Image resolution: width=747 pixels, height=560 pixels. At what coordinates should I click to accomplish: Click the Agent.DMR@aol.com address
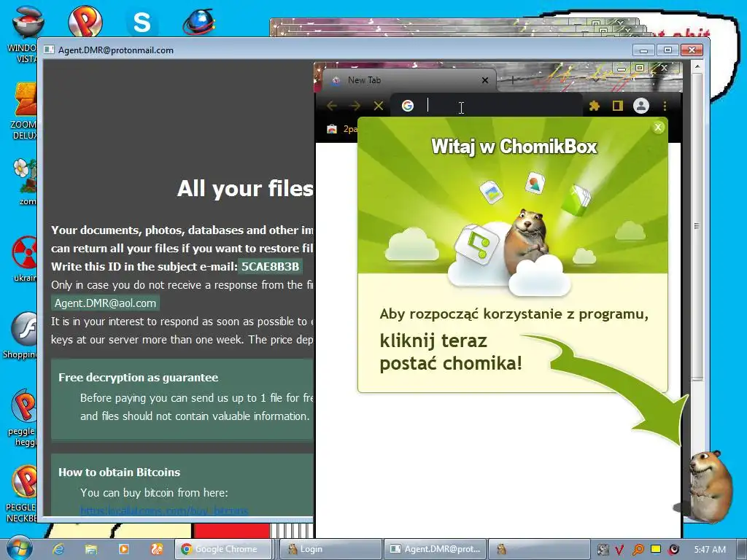coord(105,303)
